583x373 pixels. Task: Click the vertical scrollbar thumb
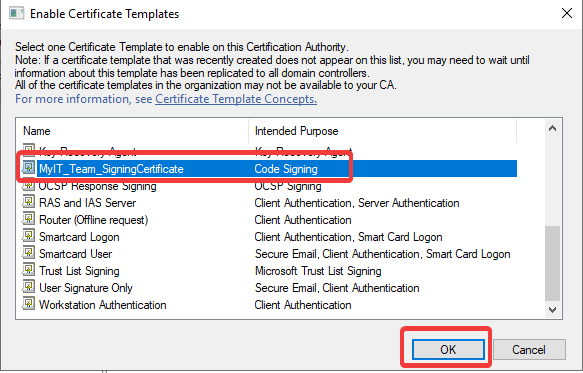pyautogui.click(x=553, y=263)
